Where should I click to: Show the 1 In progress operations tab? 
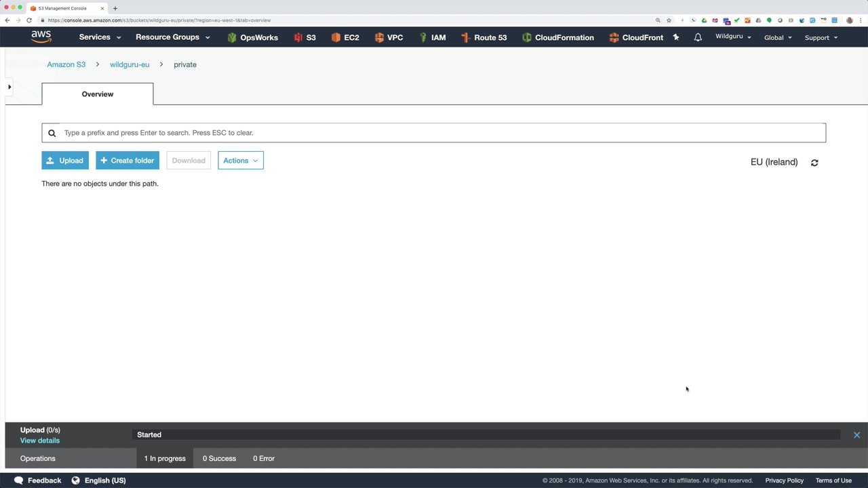tap(165, 458)
